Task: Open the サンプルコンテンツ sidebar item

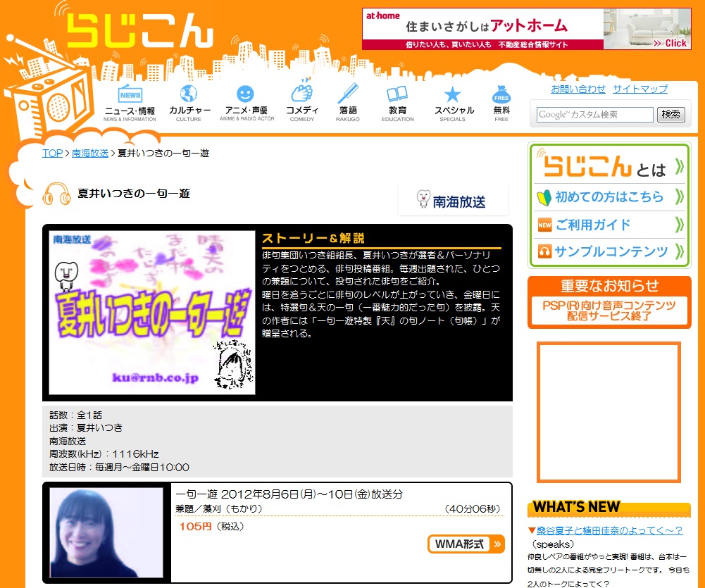Action: coord(610,251)
